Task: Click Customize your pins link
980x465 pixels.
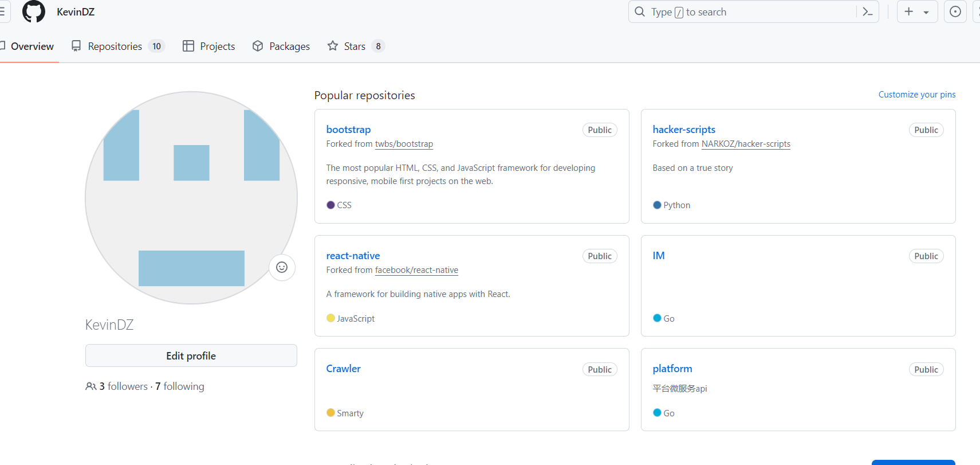Action: point(917,95)
